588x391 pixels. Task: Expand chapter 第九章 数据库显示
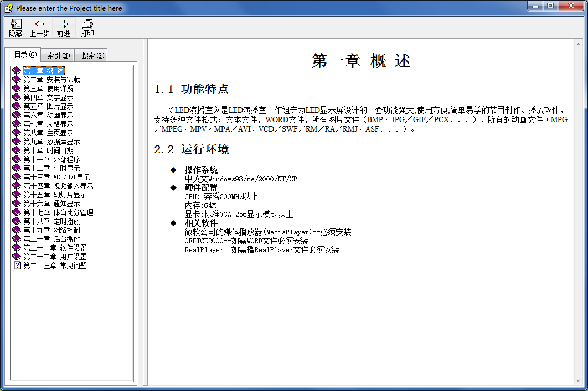(x=51, y=142)
